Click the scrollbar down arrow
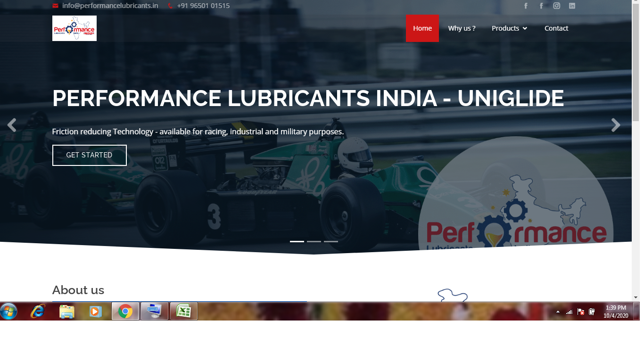The width and height of the screenshot is (644, 362). (x=636, y=297)
